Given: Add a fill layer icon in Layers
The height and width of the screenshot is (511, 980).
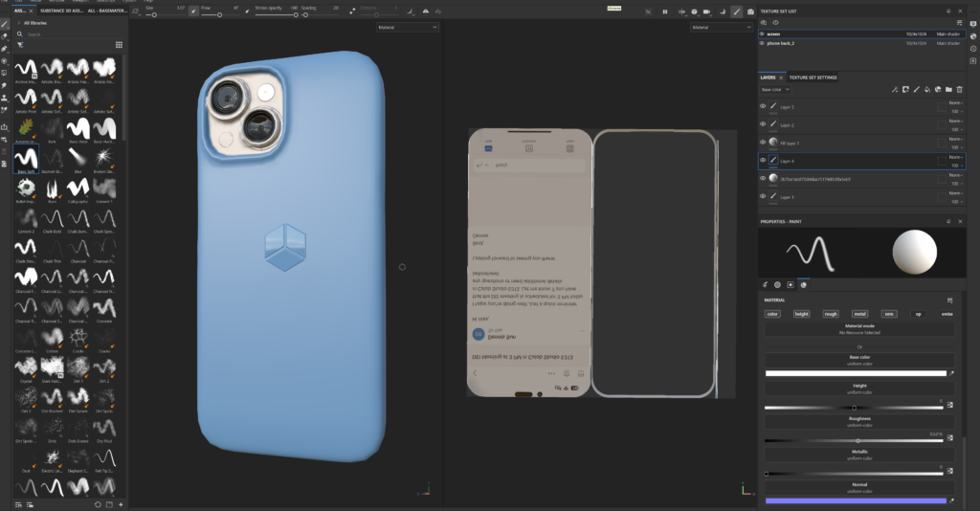Looking at the screenshot, I should pos(927,89).
